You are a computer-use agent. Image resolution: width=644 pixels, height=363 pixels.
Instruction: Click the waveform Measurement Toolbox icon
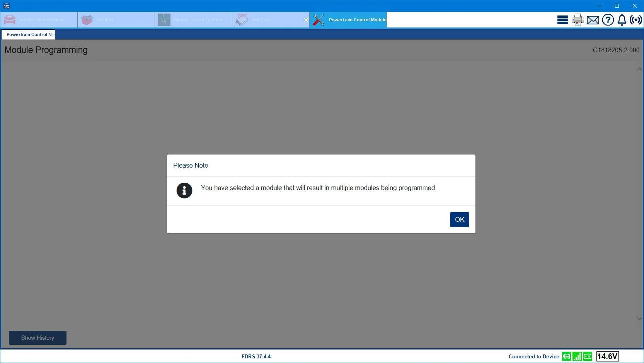tap(164, 20)
